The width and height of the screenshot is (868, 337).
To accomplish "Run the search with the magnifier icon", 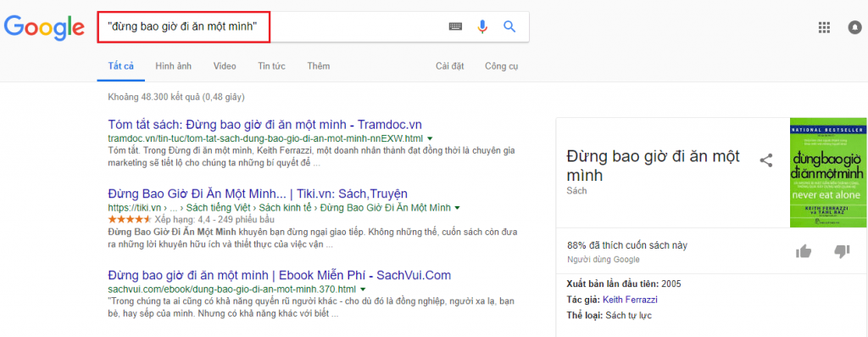I will click(509, 26).
